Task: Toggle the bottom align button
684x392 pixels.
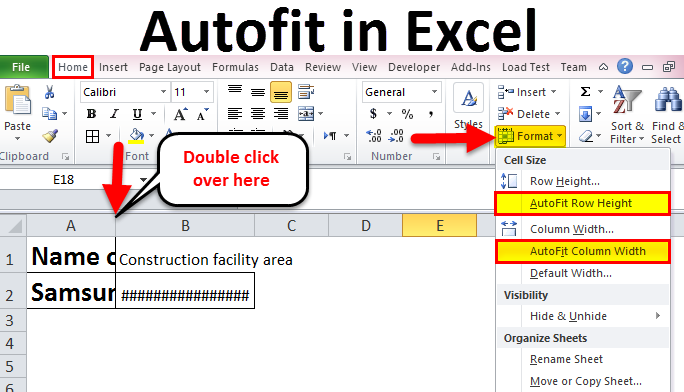Action: pos(281,92)
